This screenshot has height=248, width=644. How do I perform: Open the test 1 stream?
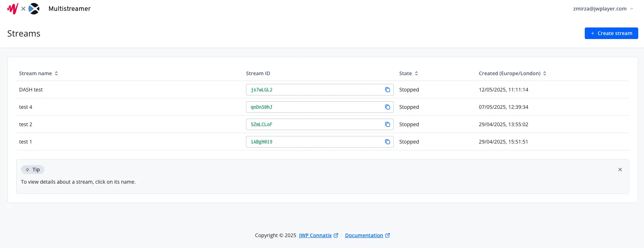pos(26,142)
